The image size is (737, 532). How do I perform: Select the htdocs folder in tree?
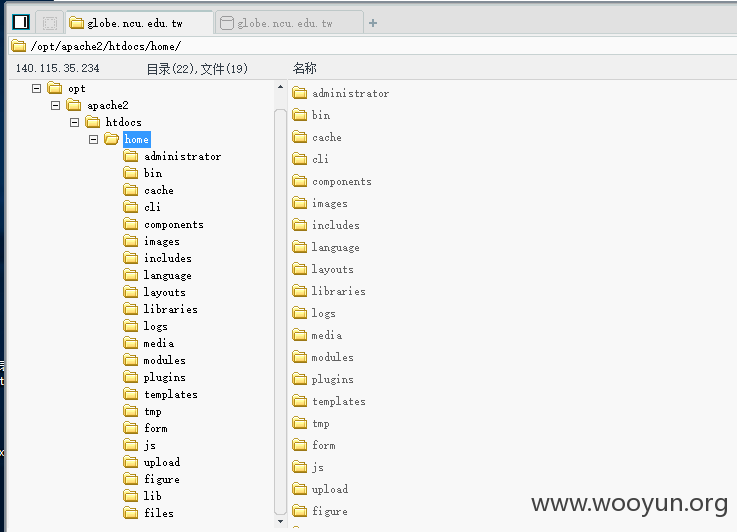tap(123, 122)
